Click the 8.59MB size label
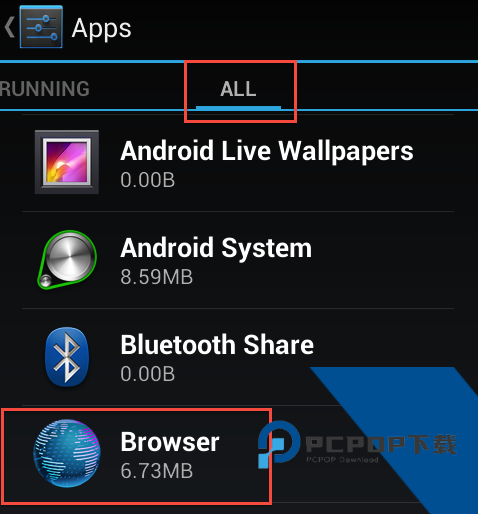 tap(157, 277)
